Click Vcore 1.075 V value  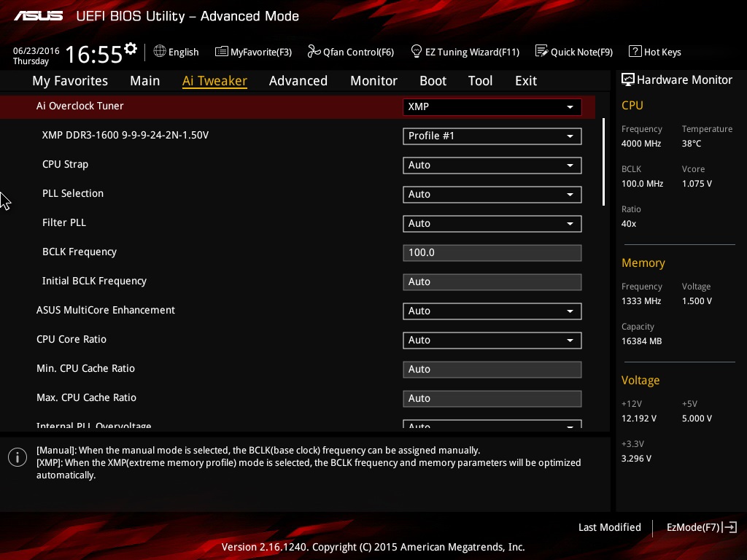click(x=697, y=183)
